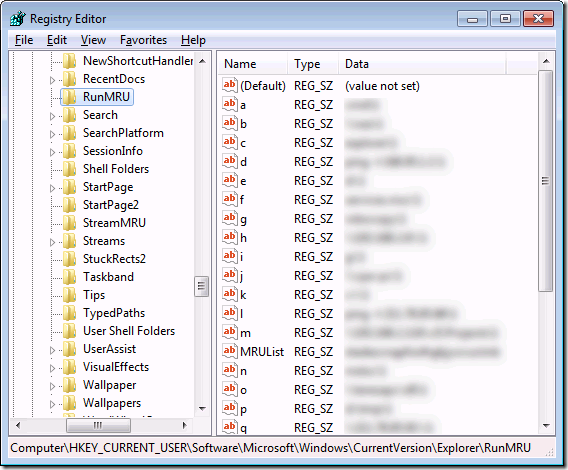Click the Registry Editor title bar icon
568x470 pixels.
click(18, 18)
